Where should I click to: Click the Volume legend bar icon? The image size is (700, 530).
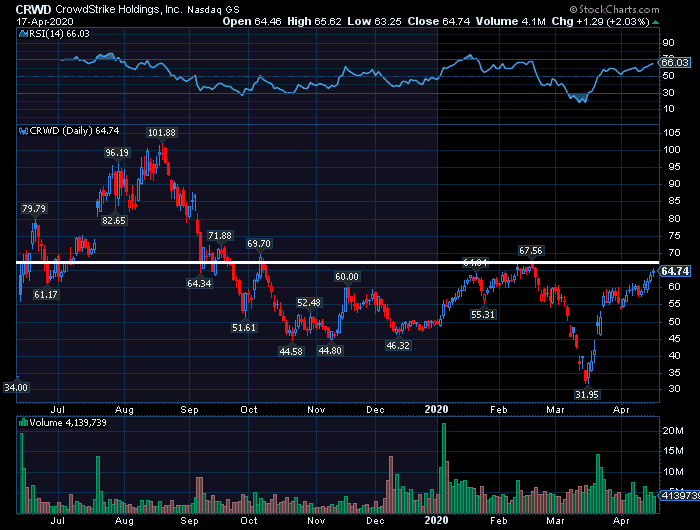(24, 422)
